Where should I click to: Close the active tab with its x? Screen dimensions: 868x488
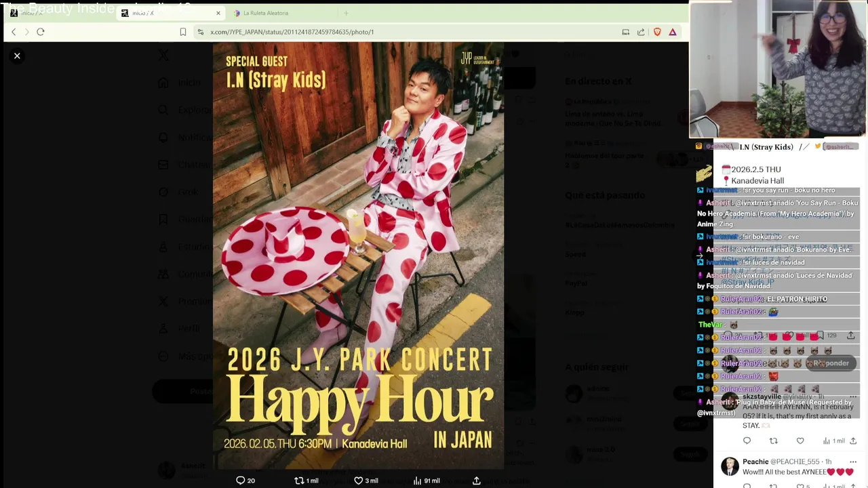pyautogui.click(x=218, y=13)
